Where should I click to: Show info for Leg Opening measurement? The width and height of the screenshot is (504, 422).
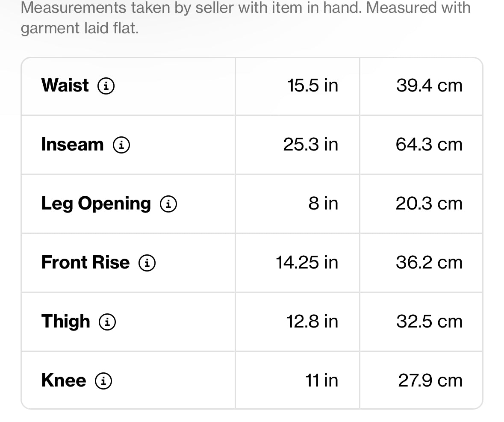(x=168, y=204)
